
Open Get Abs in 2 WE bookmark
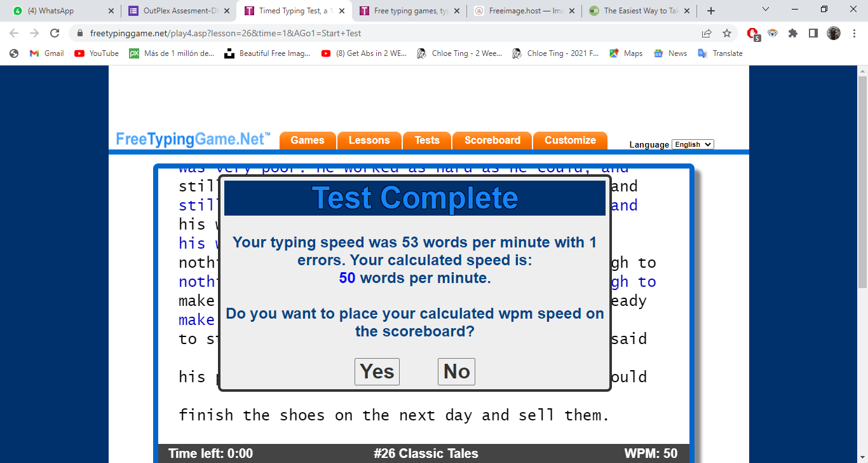point(364,53)
